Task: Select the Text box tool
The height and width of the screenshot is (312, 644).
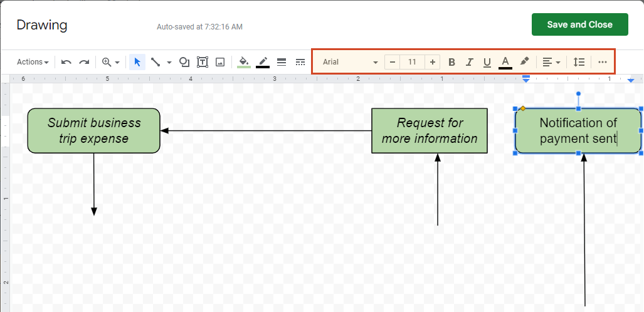Action: coord(203,62)
